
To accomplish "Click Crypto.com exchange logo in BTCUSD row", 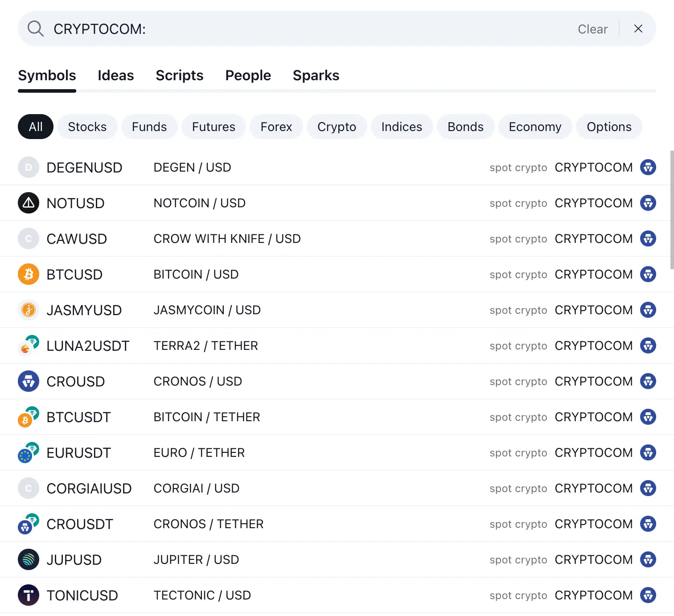I will point(648,274).
